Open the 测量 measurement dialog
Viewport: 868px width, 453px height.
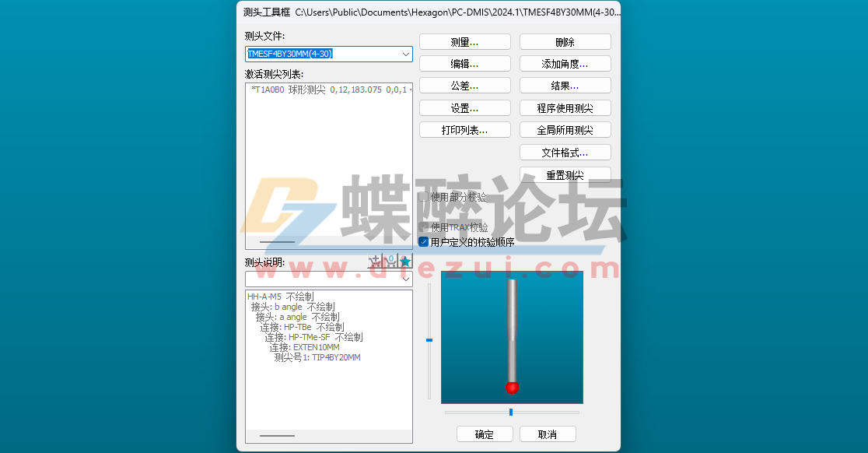click(x=464, y=40)
